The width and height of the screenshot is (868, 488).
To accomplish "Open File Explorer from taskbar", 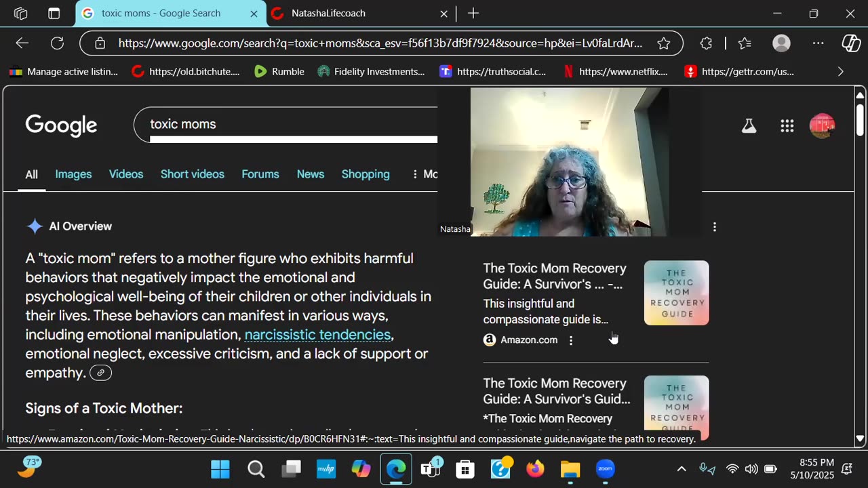I will pyautogui.click(x=570, y=469).
